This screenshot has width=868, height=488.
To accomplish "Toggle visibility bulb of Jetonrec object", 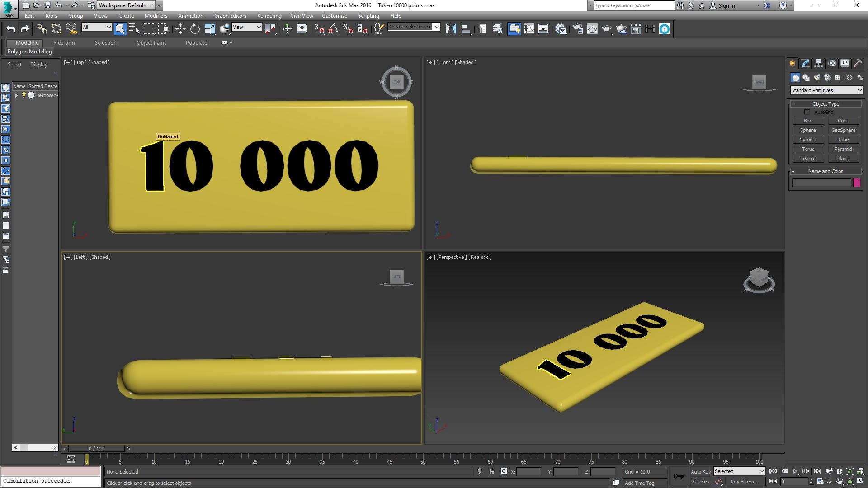I will point(24,95).
